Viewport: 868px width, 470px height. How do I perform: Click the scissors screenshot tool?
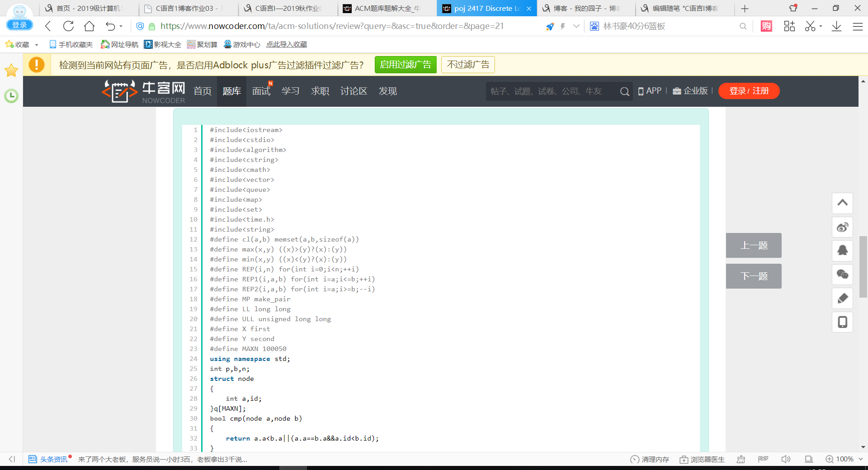point(810,26)
